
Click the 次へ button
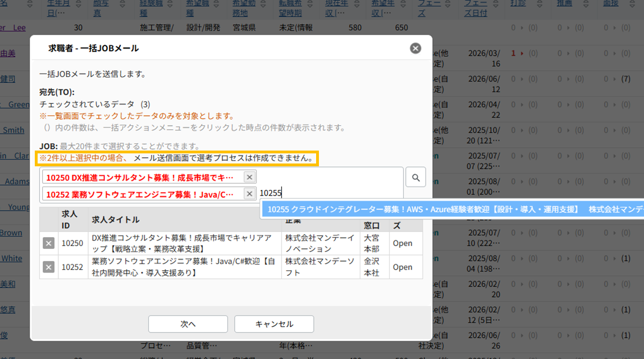pos(188,324)
